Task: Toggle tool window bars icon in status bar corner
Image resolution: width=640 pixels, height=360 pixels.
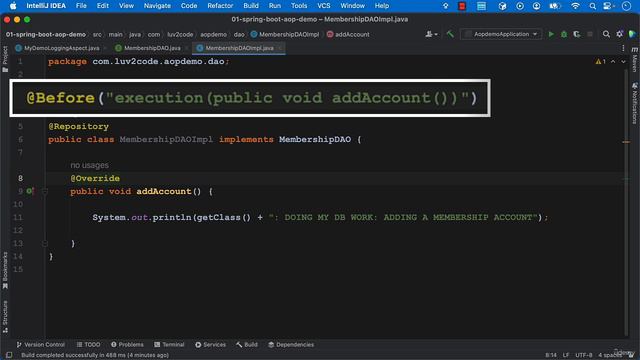Action: tap(9, 355)
